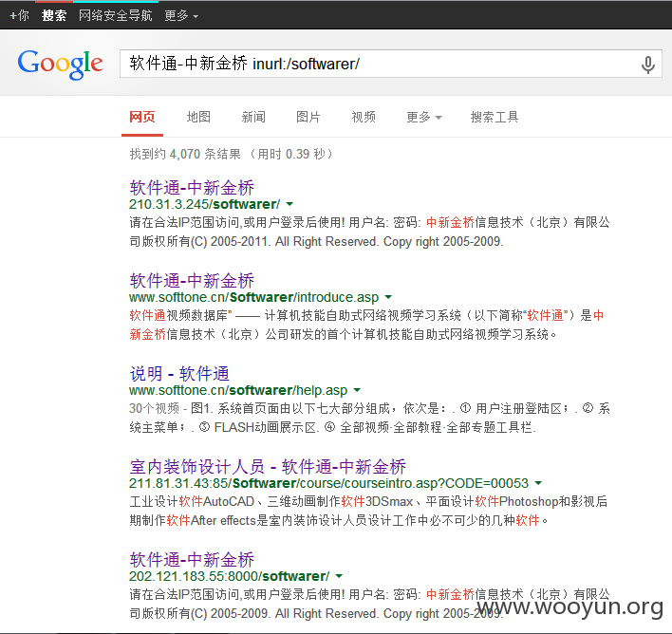Expand the 更多 menu in top black bar
The image size is (672, 634).
(181, 16)
